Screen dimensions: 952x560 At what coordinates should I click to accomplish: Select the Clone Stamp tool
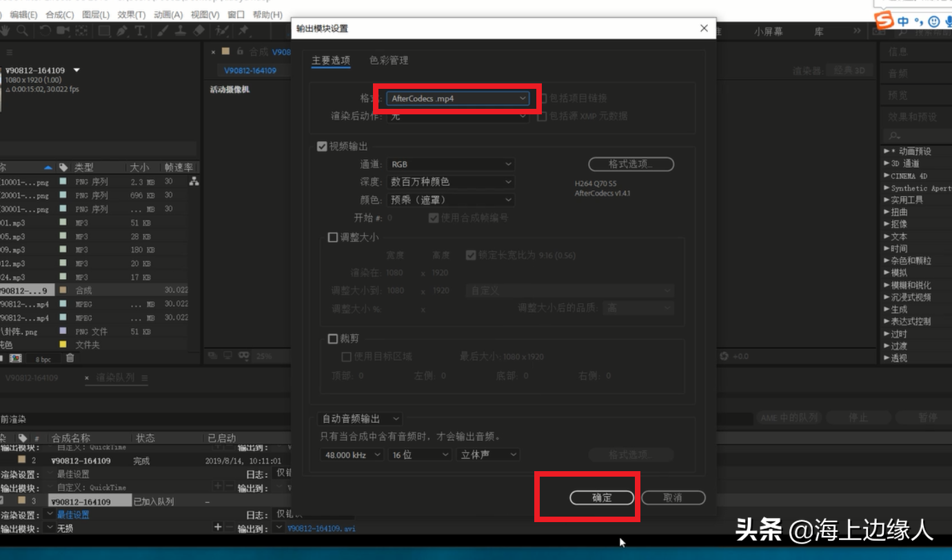click(181, 30)
